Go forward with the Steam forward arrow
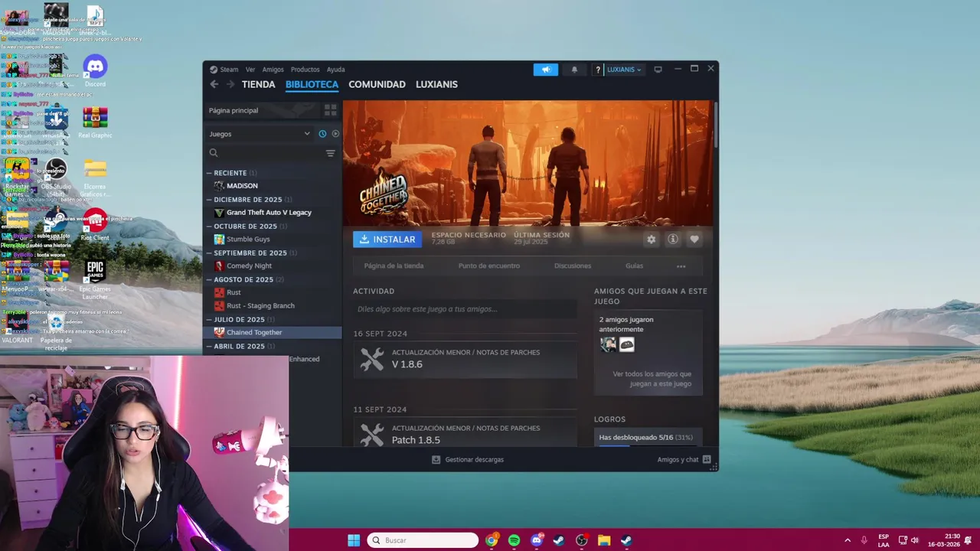This screenshot has width=980, height=551. [230, 84]
